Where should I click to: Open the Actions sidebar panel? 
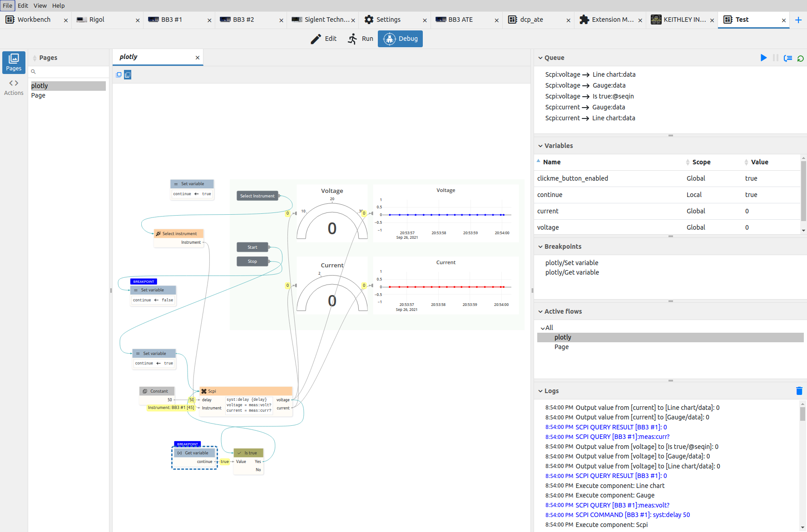click(14, 88)
